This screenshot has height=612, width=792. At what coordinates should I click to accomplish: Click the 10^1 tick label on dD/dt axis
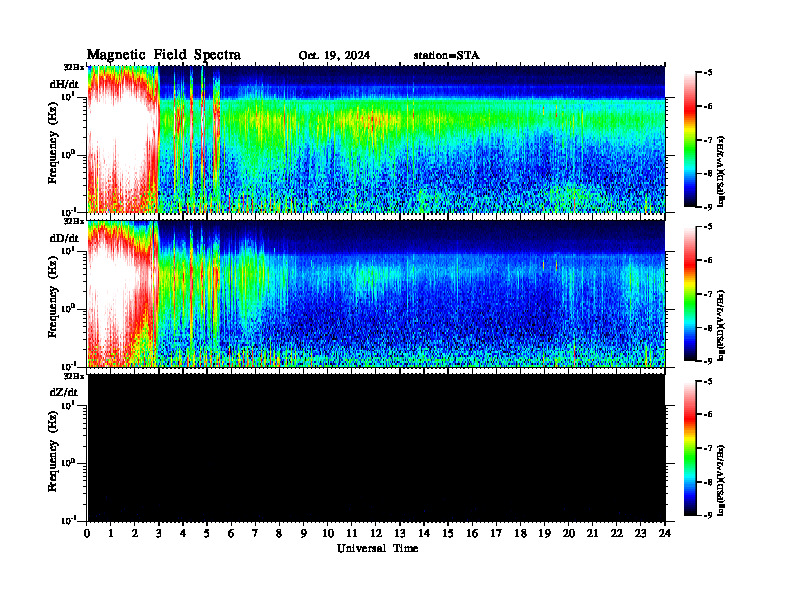tap(68, 250)
